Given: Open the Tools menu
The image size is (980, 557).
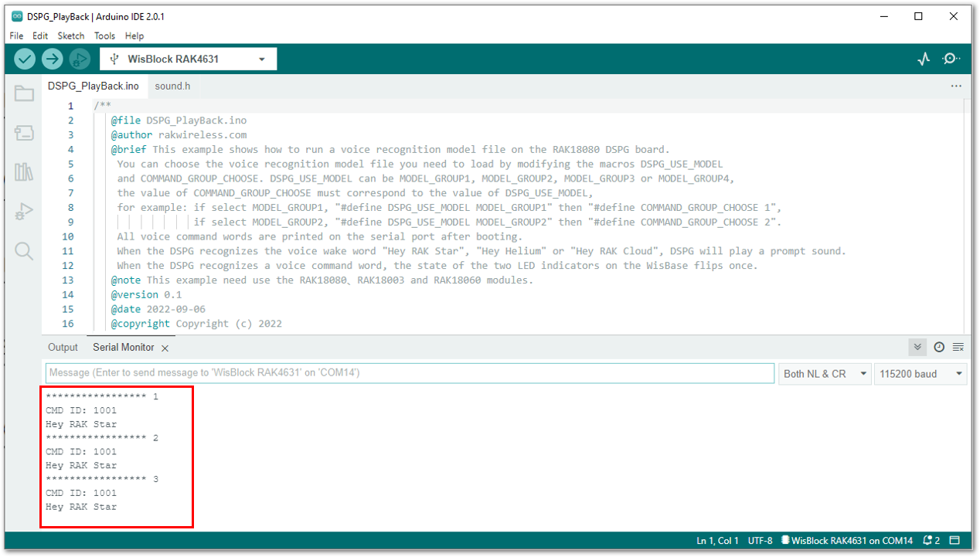Looking at the screenshot, I should tap(104, 36).
